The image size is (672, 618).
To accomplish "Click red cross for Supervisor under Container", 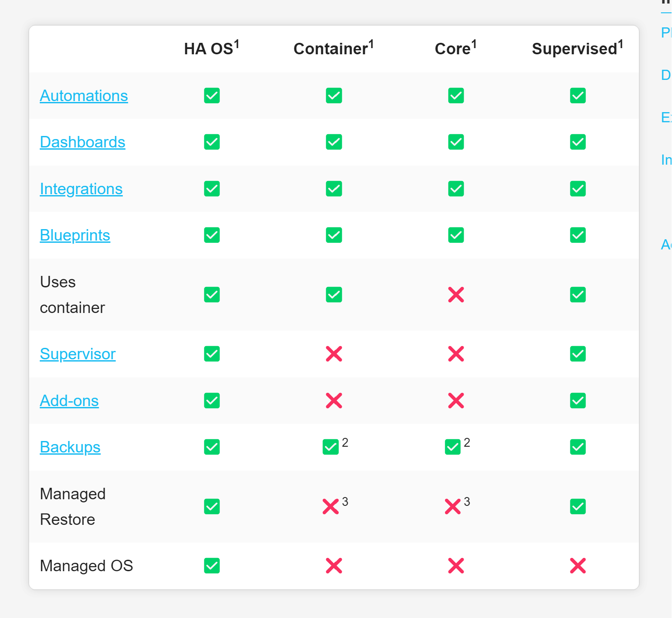I will 334,354.
